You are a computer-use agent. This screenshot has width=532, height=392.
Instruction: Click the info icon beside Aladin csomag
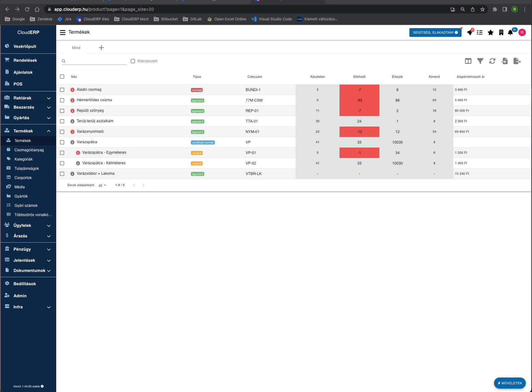[72, 90]
